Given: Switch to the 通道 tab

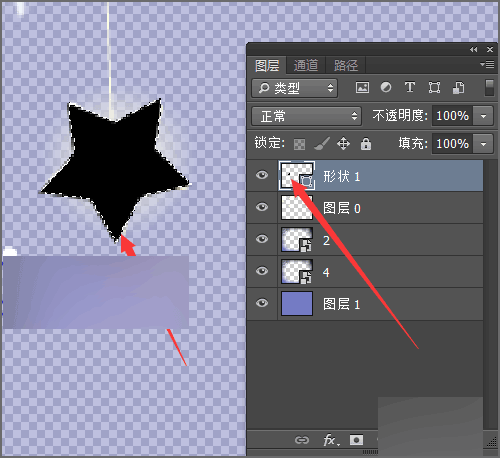Looking at the screenshot, I should (x=306, y=65).
